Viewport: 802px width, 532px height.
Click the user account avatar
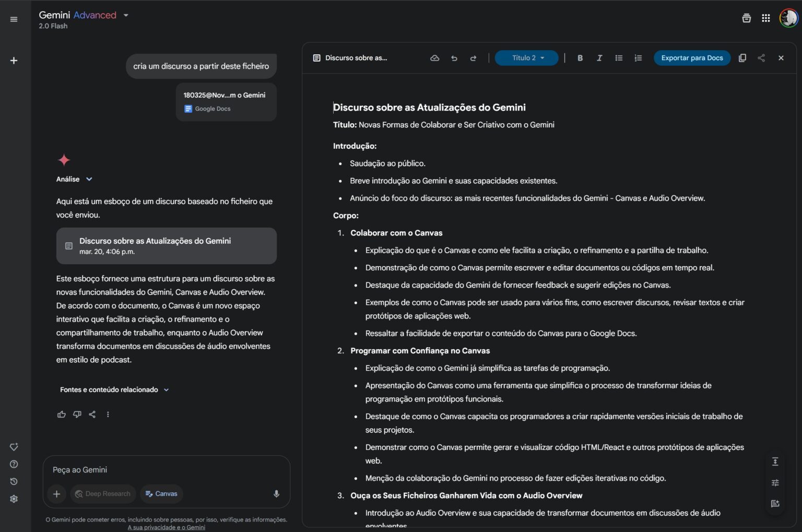coord(788,18)
